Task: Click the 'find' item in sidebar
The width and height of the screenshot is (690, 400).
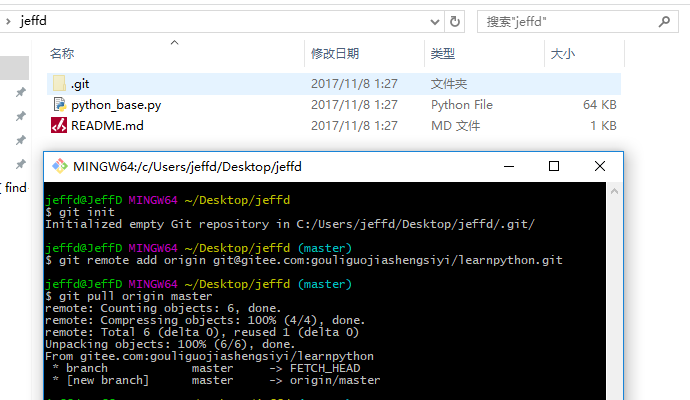Action: pyautogui.click(x=16, y=187)
